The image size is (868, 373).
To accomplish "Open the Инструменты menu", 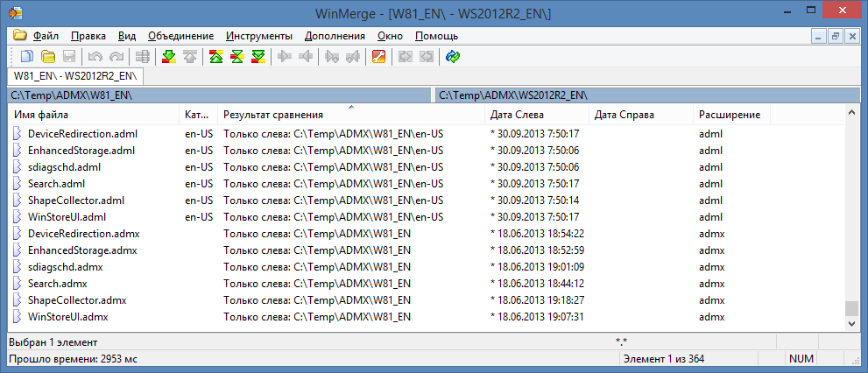I will coord(259,36).
